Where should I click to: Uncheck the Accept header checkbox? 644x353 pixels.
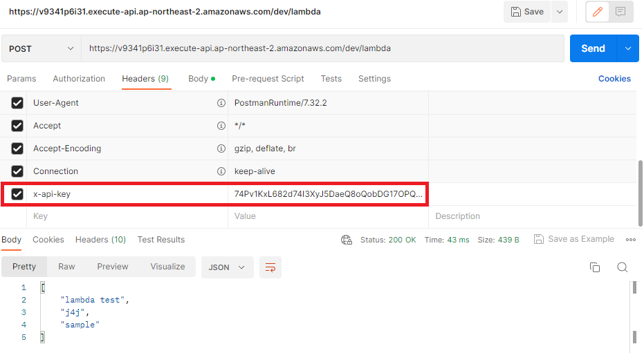pyautogui.click(x=17, y=126)
